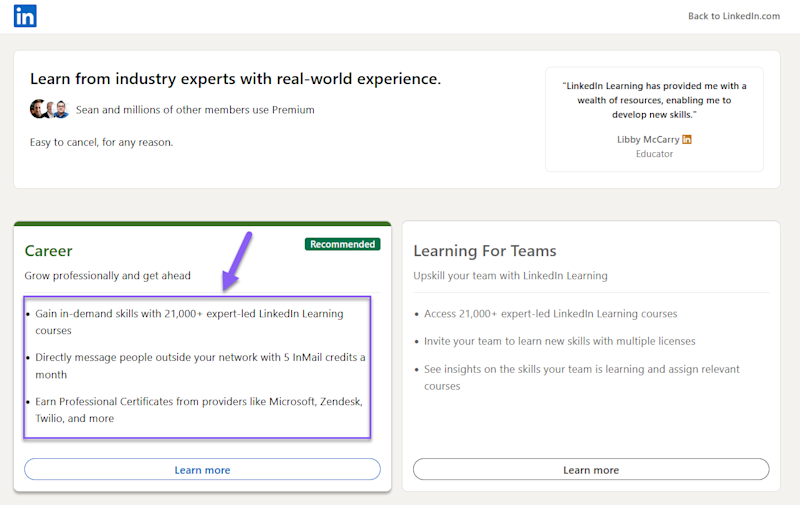
Task: Open the Back to LinkedIn.com link
Action: pyautogui.click(x=734, y=16)
